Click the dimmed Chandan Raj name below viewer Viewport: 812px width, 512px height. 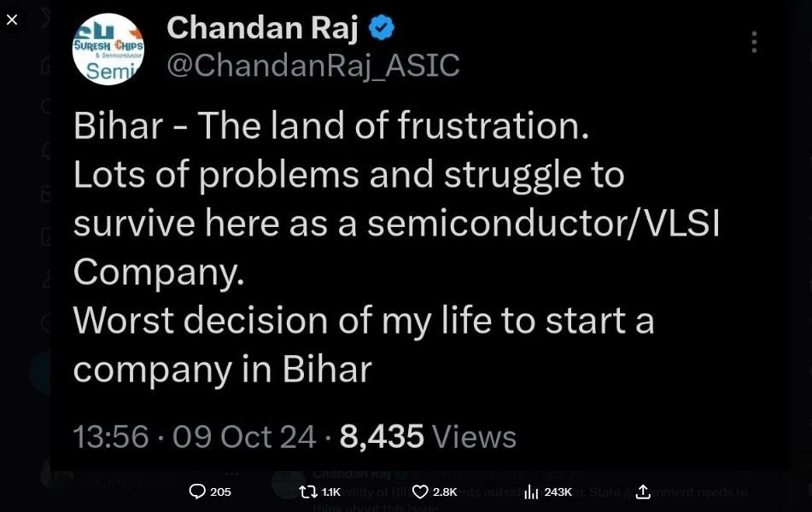(x=351, y=474)
